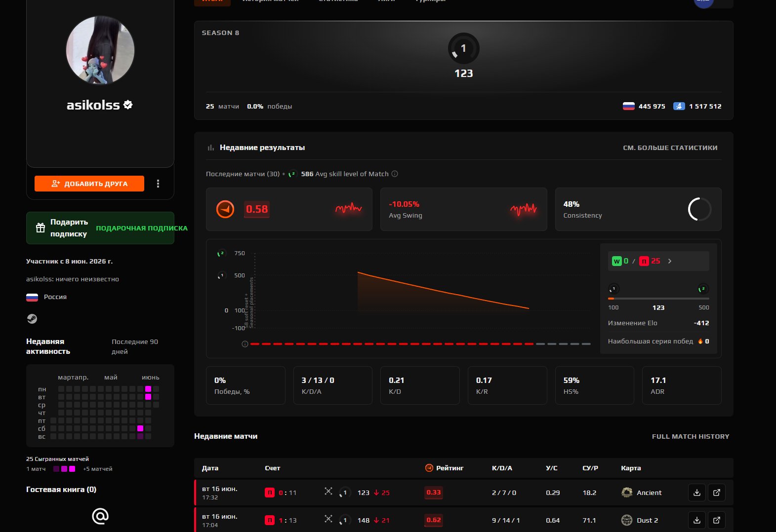Click the ДОБАВИТЬ ДРУГА button
The height and width of the screenshot is (532, 776).
(89, 184)
